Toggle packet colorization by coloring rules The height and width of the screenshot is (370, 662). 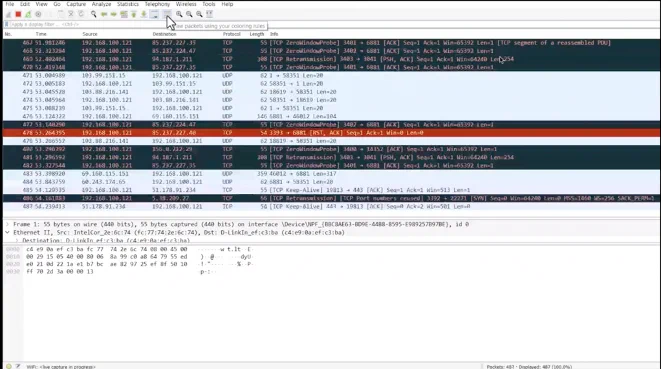167,14
